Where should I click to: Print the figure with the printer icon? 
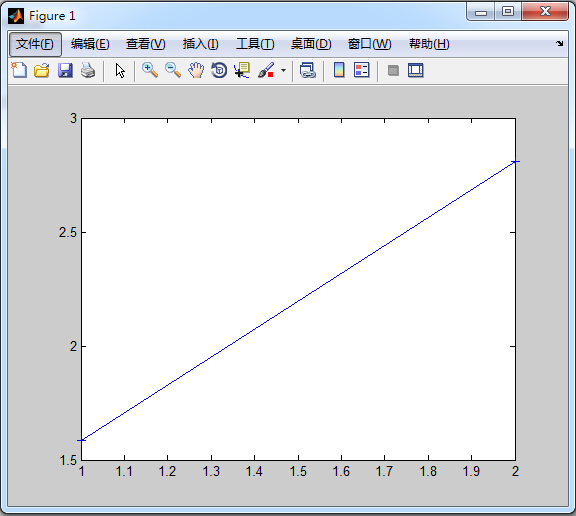point(88,70)
